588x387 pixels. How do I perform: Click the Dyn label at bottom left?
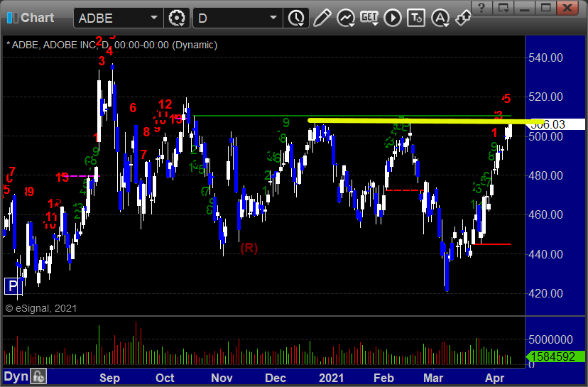click(x=16, y=376)
